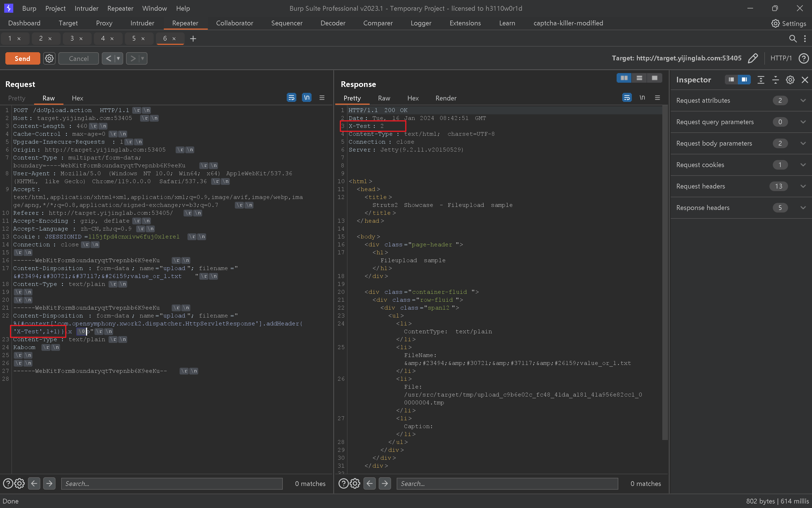This screenshot has height=508, width=812.
Task: Switch request view to Pretty
Action: [17, 98]
